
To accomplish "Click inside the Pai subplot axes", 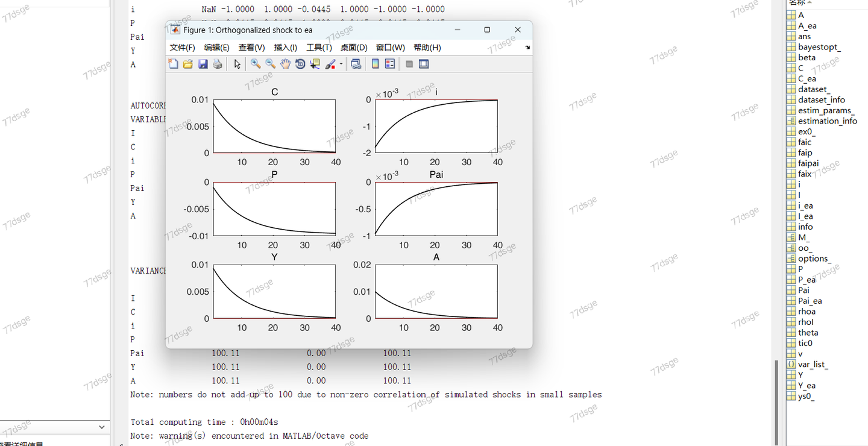I will pyautogui.click(x=436, y=209).
